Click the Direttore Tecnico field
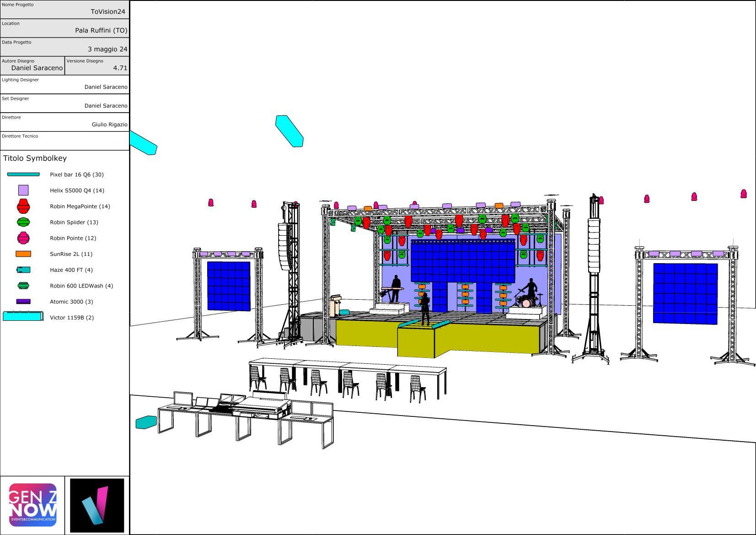Screen dimensions: 756x535 click(x=64, y=141)
